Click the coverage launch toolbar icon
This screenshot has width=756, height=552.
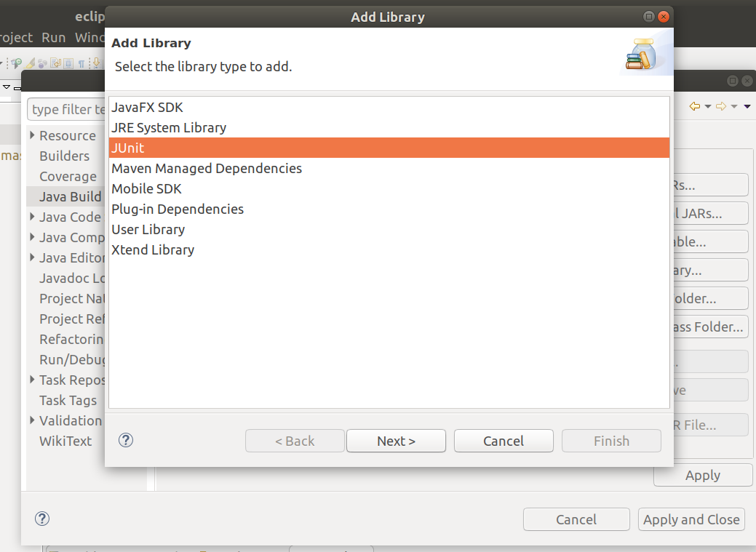[x=17, y=63]
